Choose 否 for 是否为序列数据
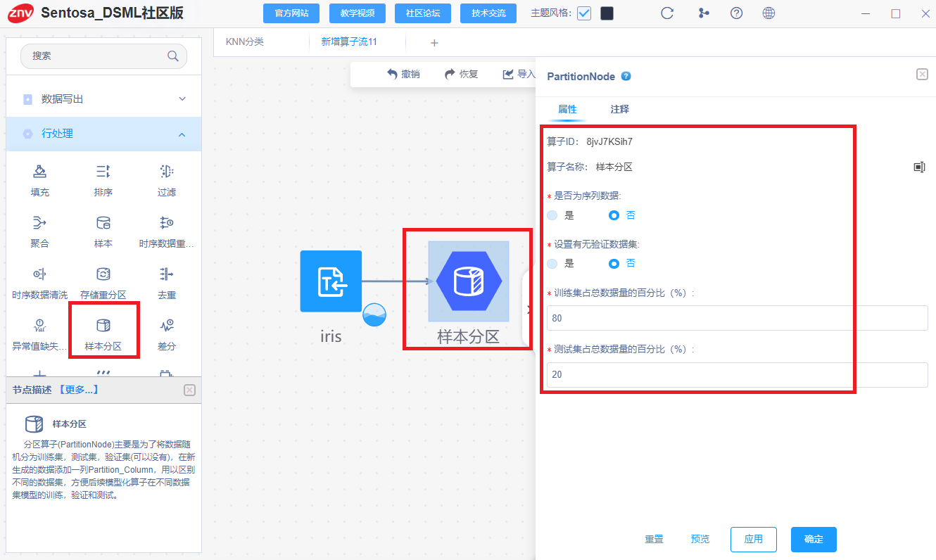 coord(614,215)
